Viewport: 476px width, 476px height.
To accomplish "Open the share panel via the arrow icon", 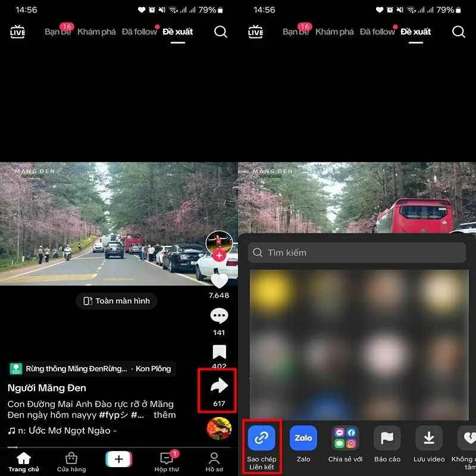I will pyautogui.click(x=219, y=386).
